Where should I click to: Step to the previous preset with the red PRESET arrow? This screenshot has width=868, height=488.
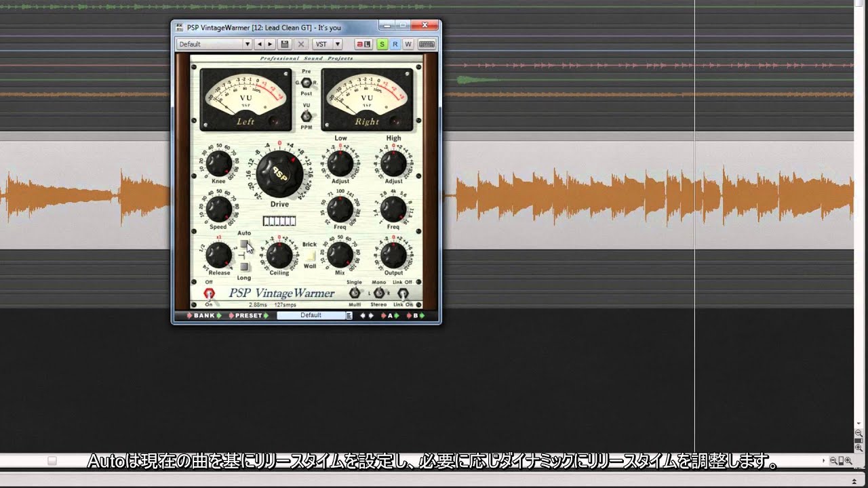pyautogui.click(x=232, y=316)
